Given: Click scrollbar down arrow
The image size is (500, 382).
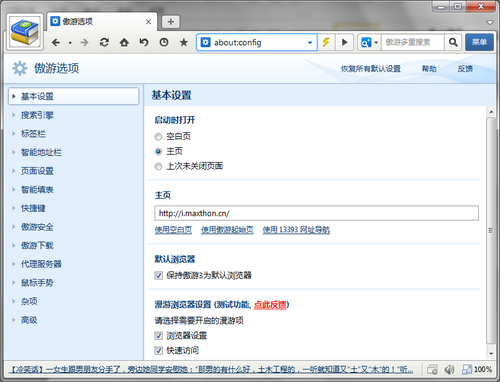Looking at the screenshot, I should (491, 353).
